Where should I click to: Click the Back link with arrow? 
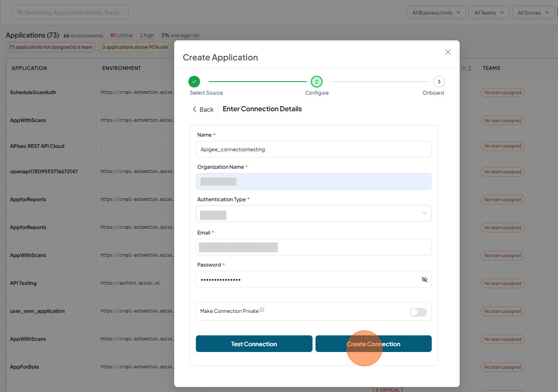[203, 110]
